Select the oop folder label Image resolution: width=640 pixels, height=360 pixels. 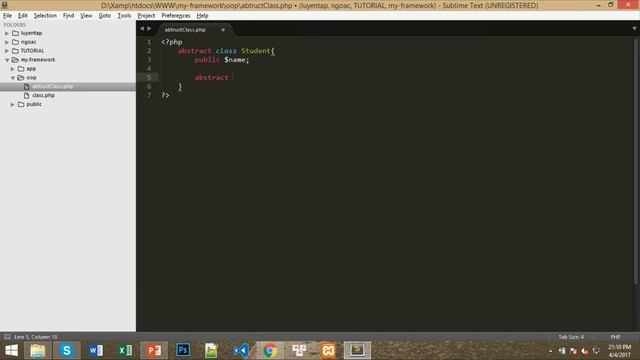pos(31,78)
